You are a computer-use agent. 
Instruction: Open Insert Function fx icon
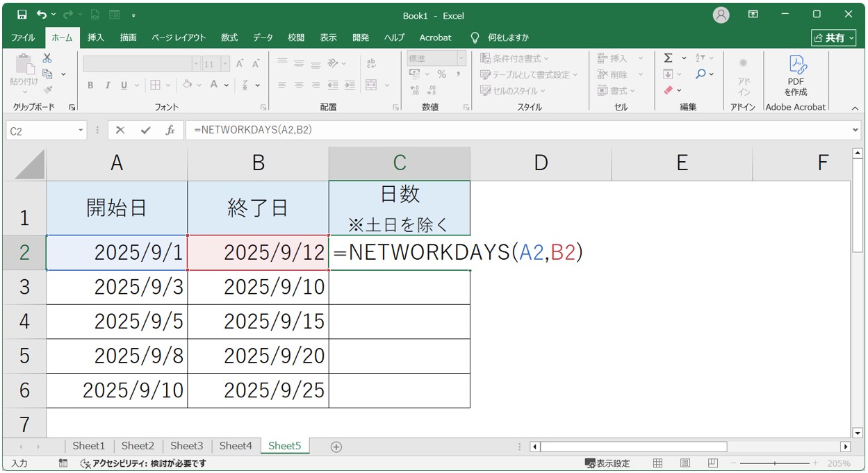pos(170,130)
